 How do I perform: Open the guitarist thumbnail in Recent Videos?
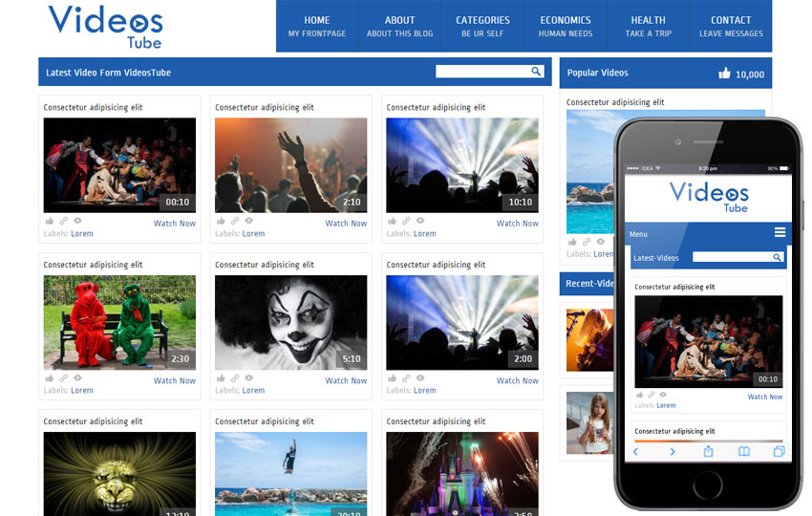589,340
